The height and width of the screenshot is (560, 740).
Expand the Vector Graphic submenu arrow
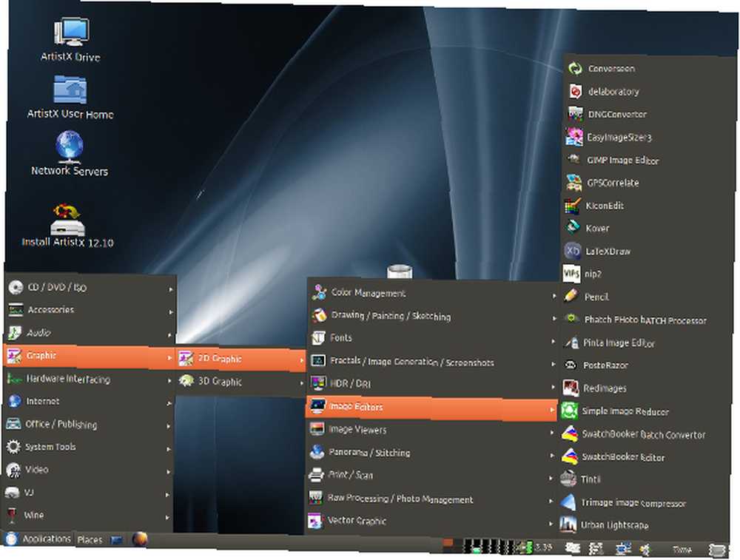(551, 523)
